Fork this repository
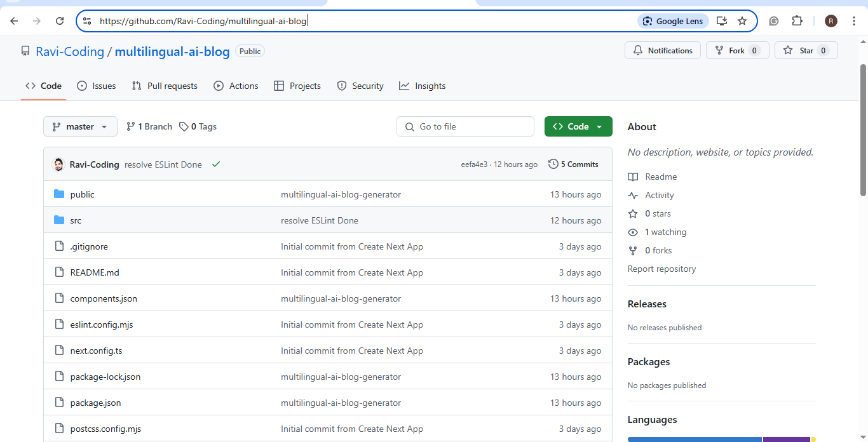868x442 pixels. 738,50
